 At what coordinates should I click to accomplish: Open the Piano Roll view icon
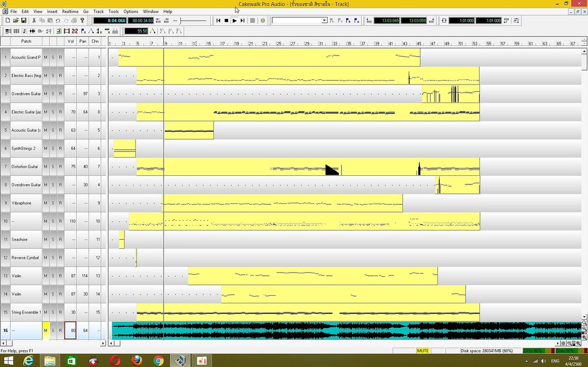(x=8, y=31)
